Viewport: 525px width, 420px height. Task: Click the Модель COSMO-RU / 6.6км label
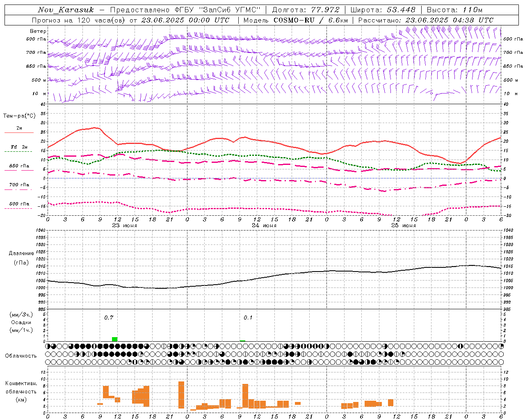pos(295,20)
